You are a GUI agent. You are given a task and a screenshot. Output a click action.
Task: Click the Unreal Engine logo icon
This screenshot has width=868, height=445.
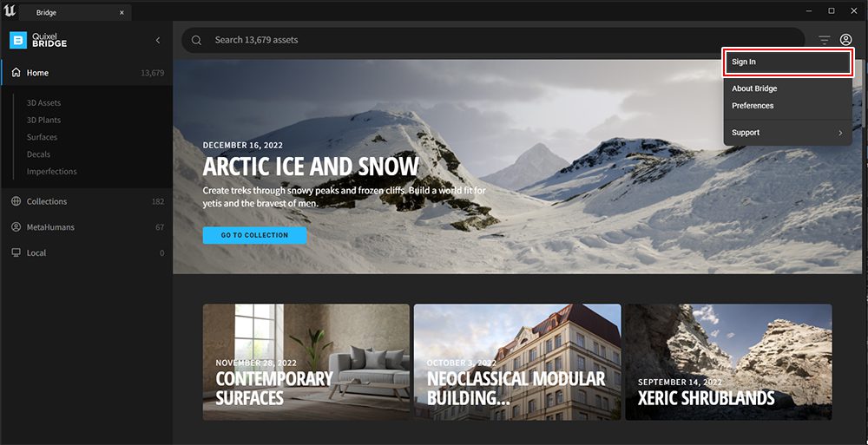[10, 11]
